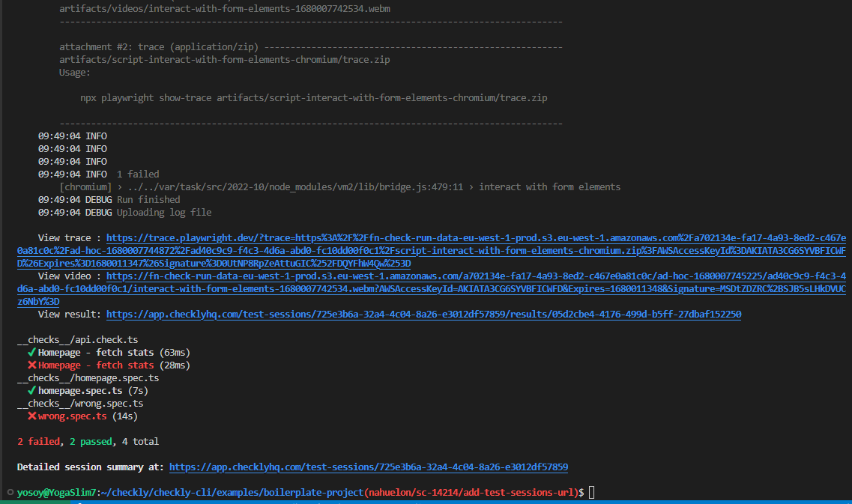The width and height of the screenshot is (852, 504).
Task: Click the text "__checks__/api.check.ts"
Action: pos(78,339)
